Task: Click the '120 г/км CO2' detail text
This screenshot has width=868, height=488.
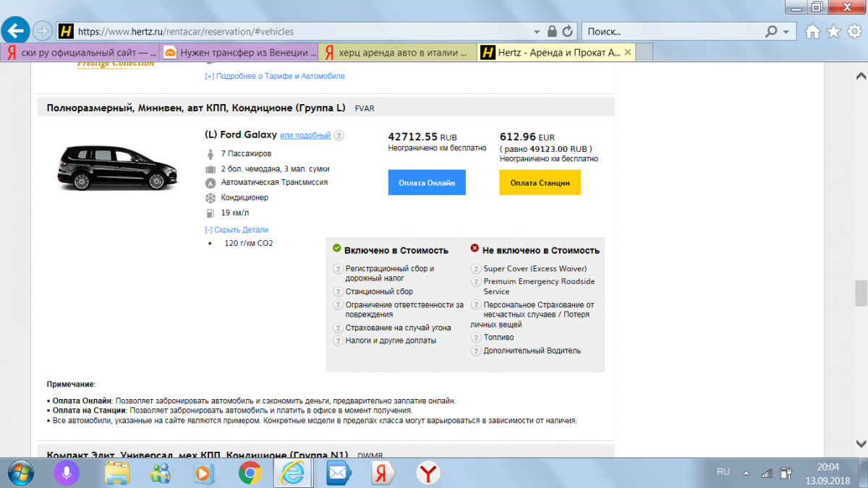Action: [x=249, y=244]
